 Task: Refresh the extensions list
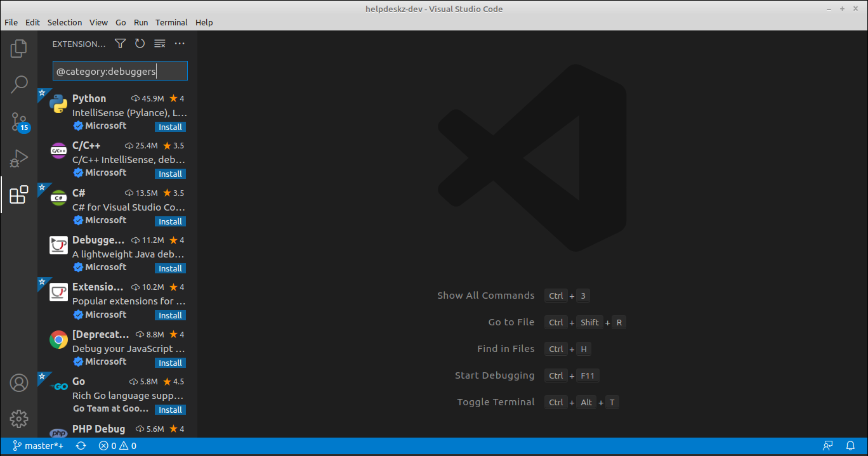(x=140, y=43)
